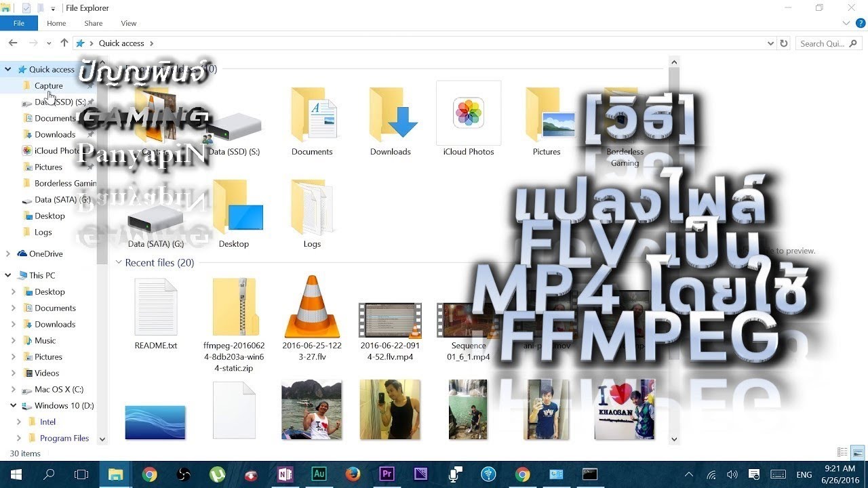Open OneNote from the taskbar

pyautogui.click(x=285, y=474)
